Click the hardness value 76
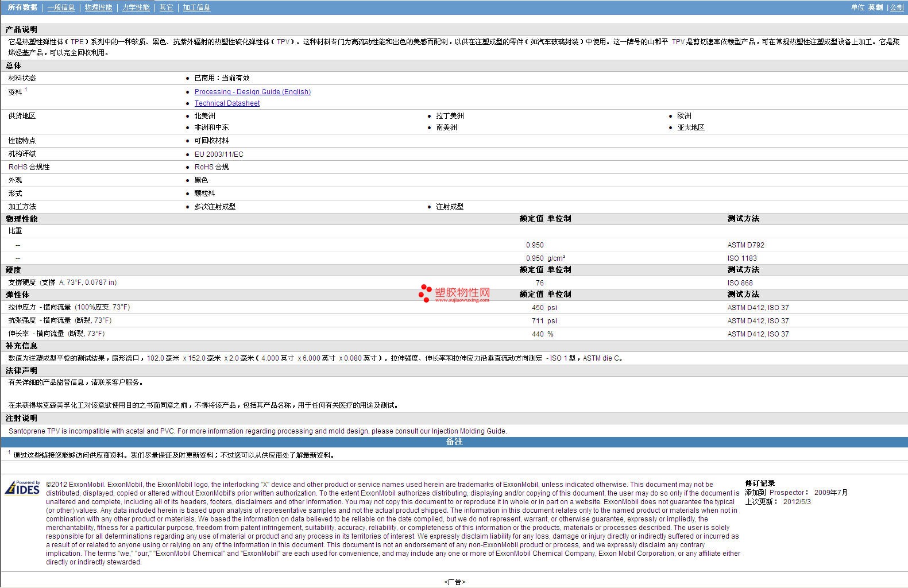This screenshot has width=908, height=588. [x=539, y=283]
